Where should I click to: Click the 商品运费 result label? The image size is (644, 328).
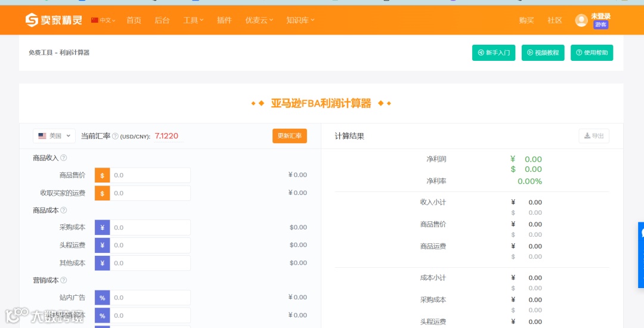point(433,246)
